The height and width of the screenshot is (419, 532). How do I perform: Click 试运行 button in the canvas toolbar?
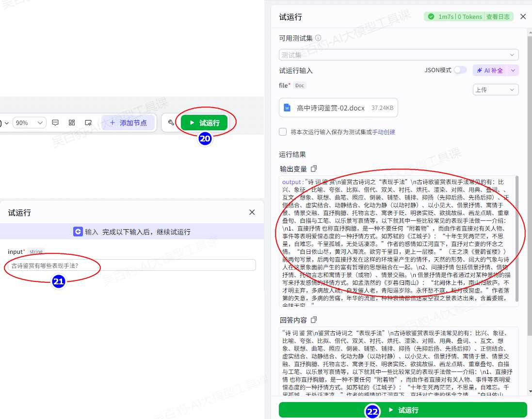click(x=205, y=123)
